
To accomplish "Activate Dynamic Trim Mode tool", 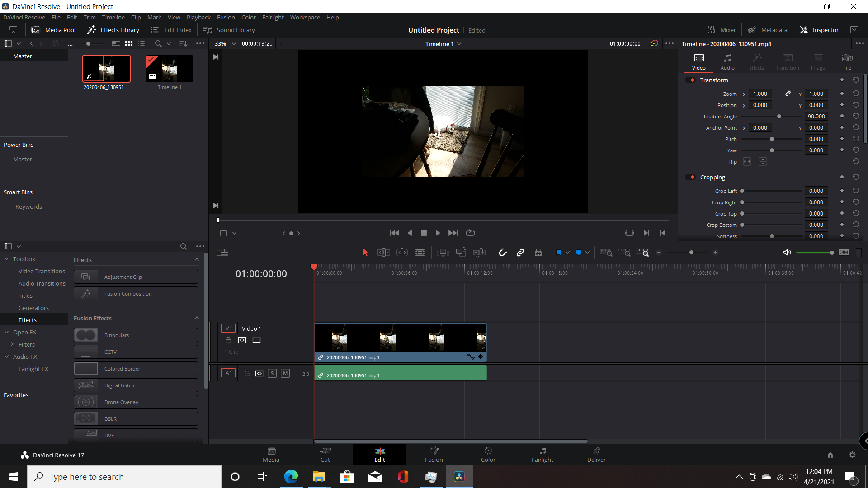I will pyautogui.click(x=402, y=253).
